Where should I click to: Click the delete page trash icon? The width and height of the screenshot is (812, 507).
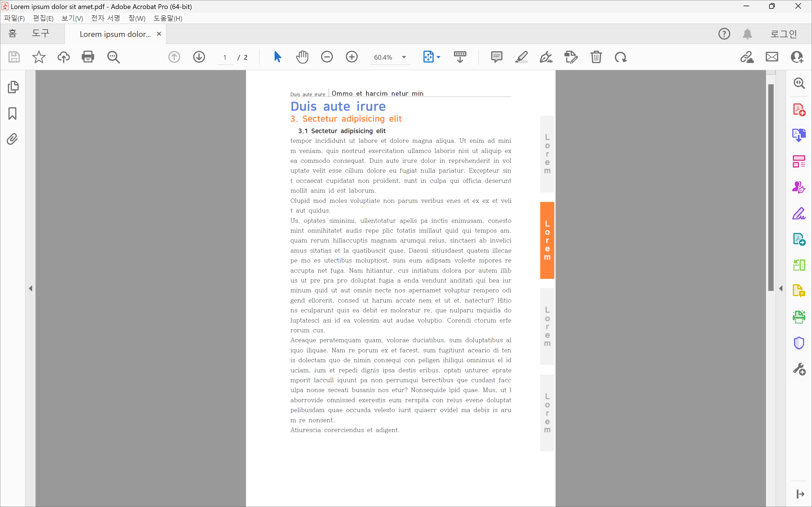click(x=596, y=57)
